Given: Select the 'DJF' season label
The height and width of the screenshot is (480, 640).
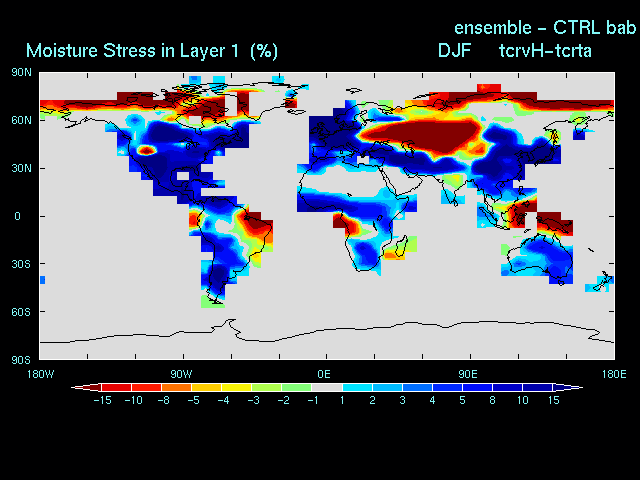Looking at the screenshot, I should pos(454,51).
